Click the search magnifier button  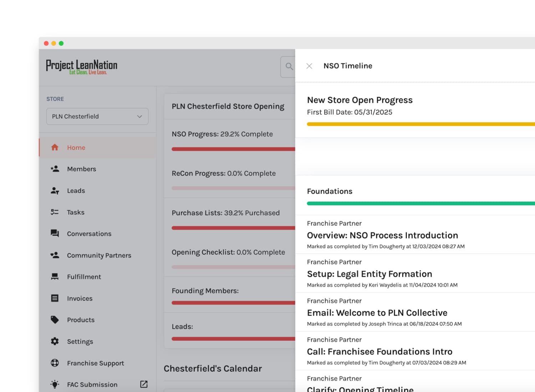[289, 66]
